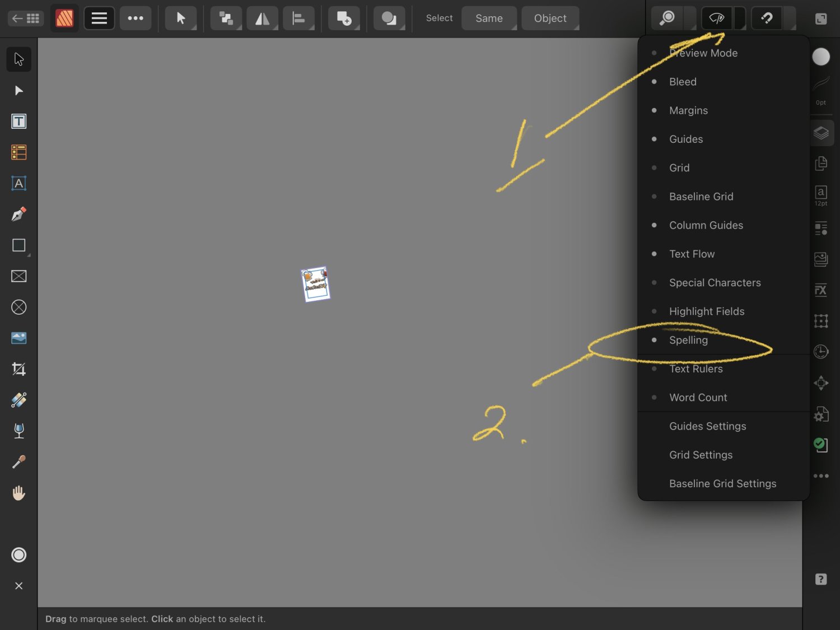Choose the Frame Text tool
The height and width of the screenshot is (630, 840).
pyautogui.click(x=18, y=122)
